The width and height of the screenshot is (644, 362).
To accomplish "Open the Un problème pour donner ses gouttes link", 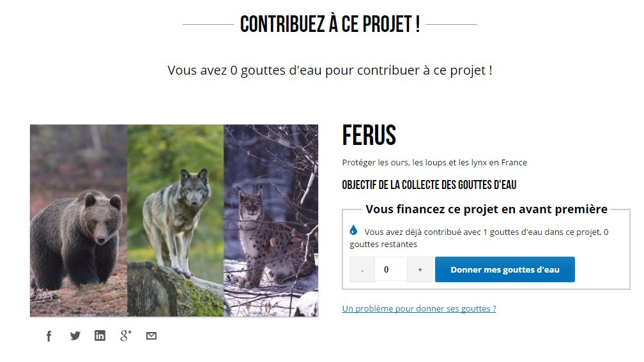I will pos(419,308).
